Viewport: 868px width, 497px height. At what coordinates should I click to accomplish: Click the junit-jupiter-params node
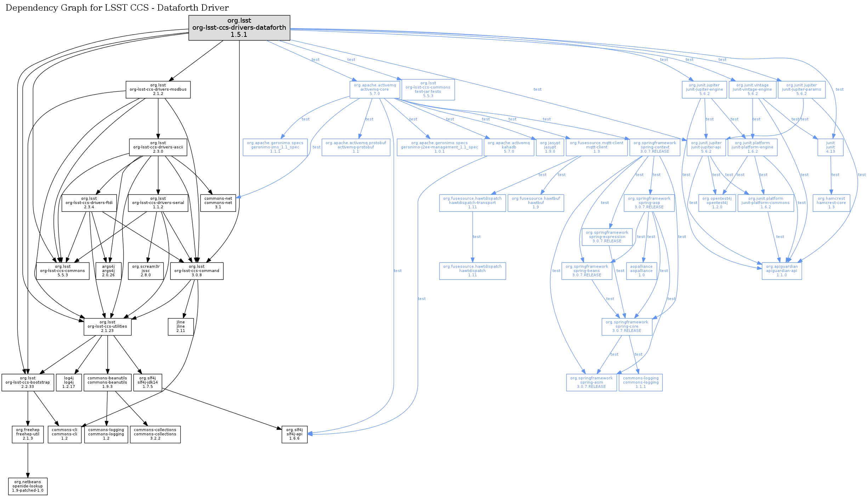tap(801, 90)
